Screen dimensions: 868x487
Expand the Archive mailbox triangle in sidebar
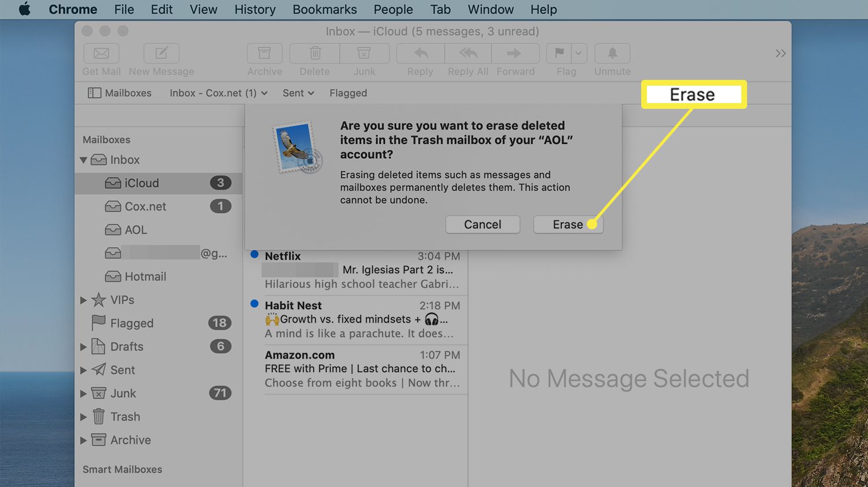point(83,440)
